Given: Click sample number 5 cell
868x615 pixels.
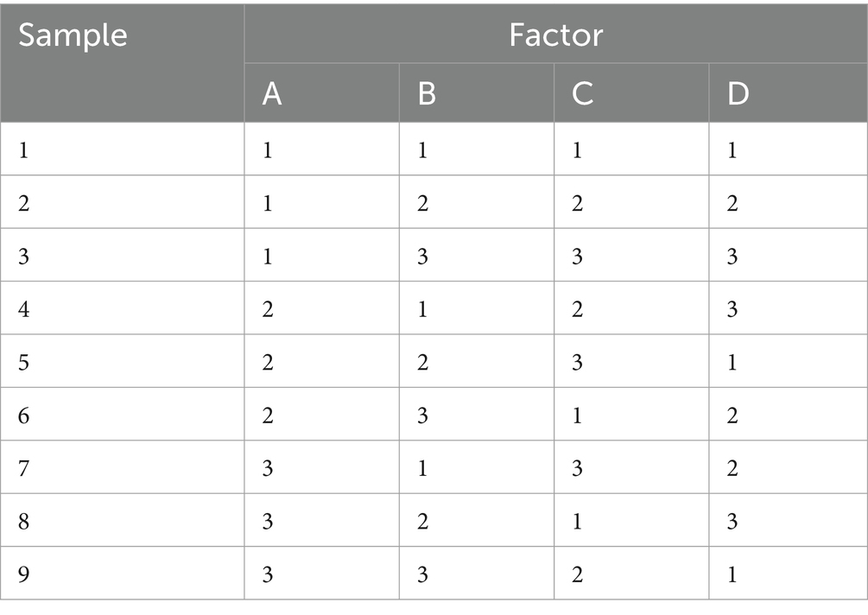Looking at the screenshot, I should pyautogui.click(x=122, y=361).
